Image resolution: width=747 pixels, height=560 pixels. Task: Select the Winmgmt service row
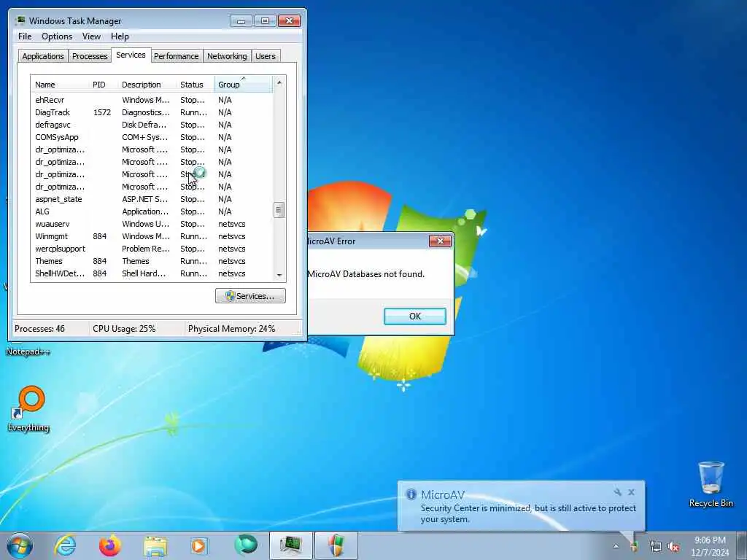[x=152, y=236]
